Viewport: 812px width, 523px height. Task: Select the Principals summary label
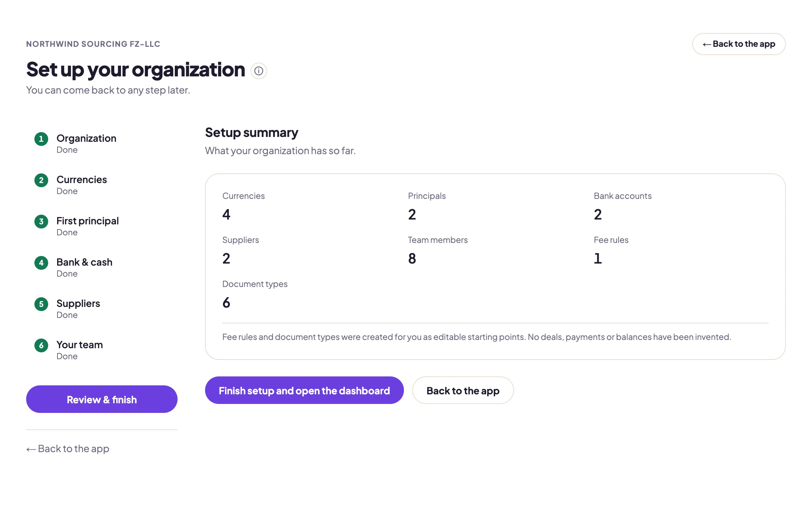(x=427, y=196)
